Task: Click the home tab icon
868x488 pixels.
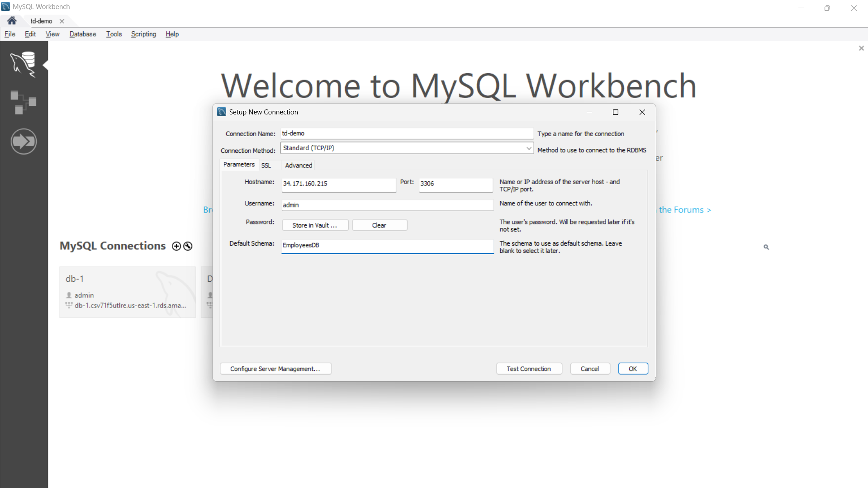Action: pos(11,20)
